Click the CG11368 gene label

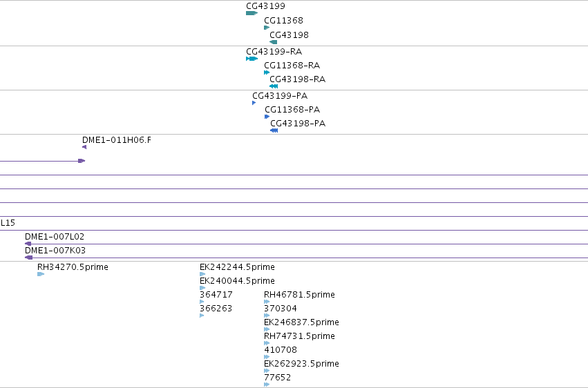283,21
